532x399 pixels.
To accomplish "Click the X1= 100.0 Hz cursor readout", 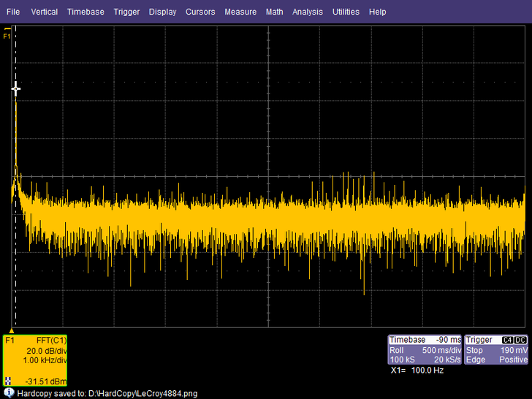I will (x=417, y=371).
